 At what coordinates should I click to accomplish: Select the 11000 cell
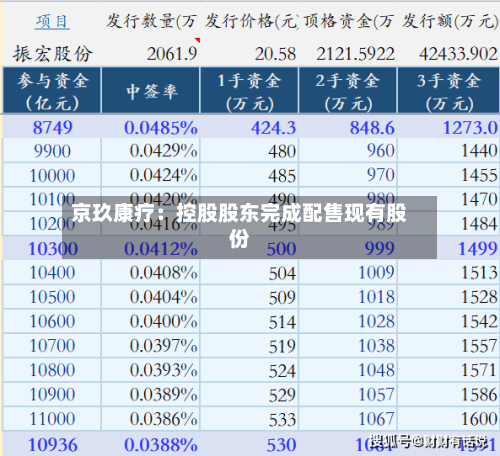point(52,418)
